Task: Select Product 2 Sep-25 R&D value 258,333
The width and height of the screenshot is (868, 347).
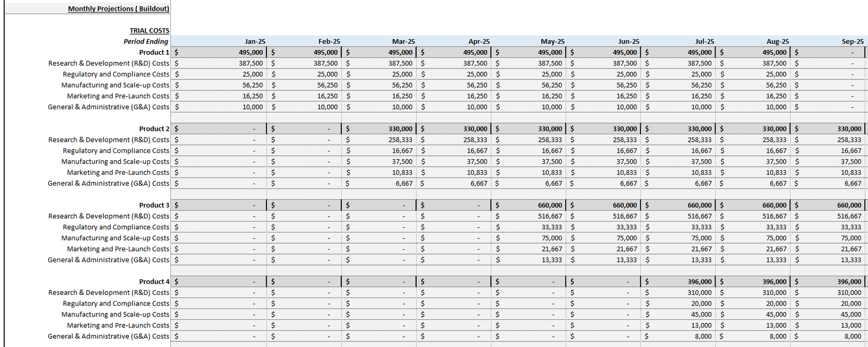Action: (x=849, y=140)
